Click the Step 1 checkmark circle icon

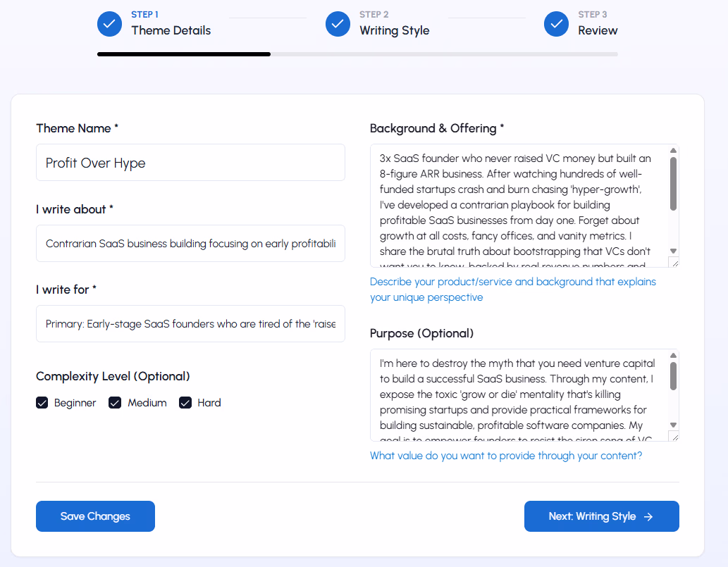(x=109, y=23)
